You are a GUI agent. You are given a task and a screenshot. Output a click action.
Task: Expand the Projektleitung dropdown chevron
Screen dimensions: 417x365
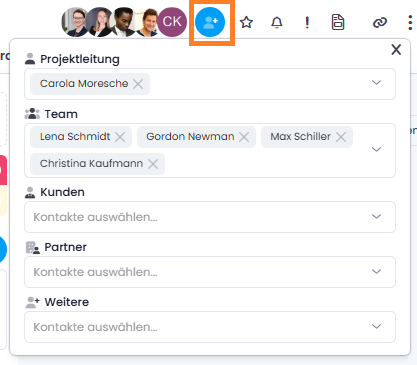[376, 82]
